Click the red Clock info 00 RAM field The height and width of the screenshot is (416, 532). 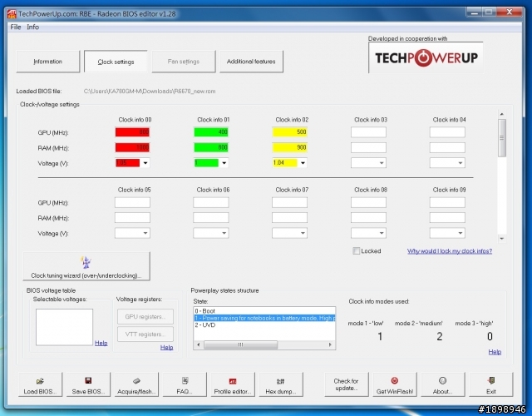click(x=132, y=147)
